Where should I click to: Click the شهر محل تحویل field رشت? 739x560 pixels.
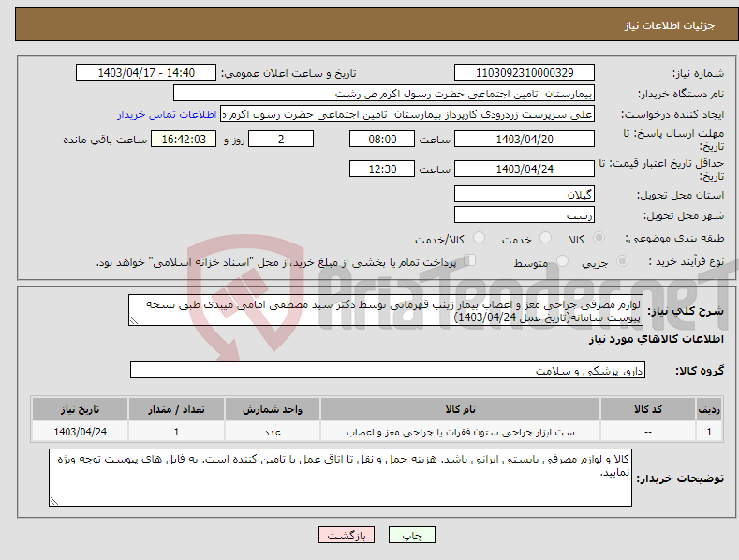tap(525, 215)
